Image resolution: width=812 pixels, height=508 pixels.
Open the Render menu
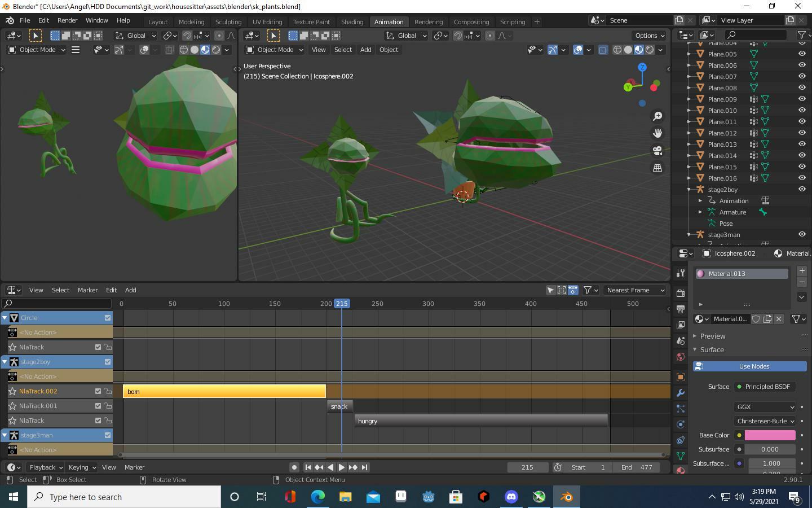(67, 20)
